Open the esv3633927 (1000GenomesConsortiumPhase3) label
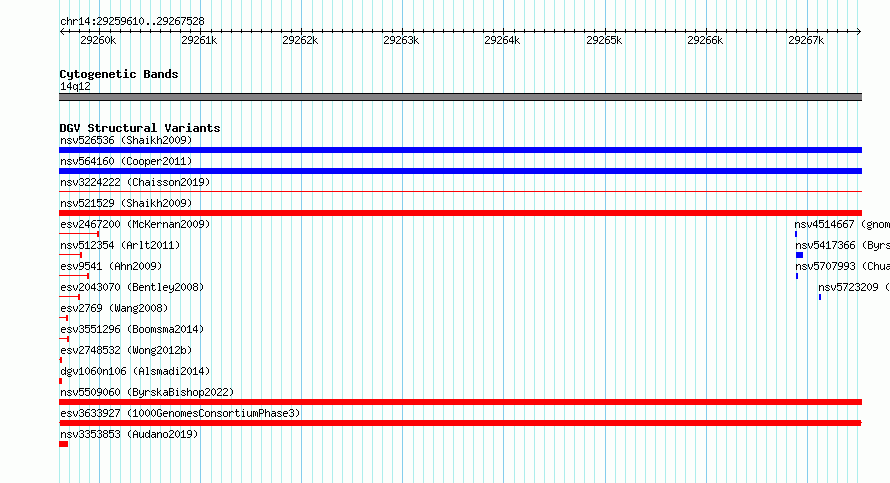 [180, 413]
